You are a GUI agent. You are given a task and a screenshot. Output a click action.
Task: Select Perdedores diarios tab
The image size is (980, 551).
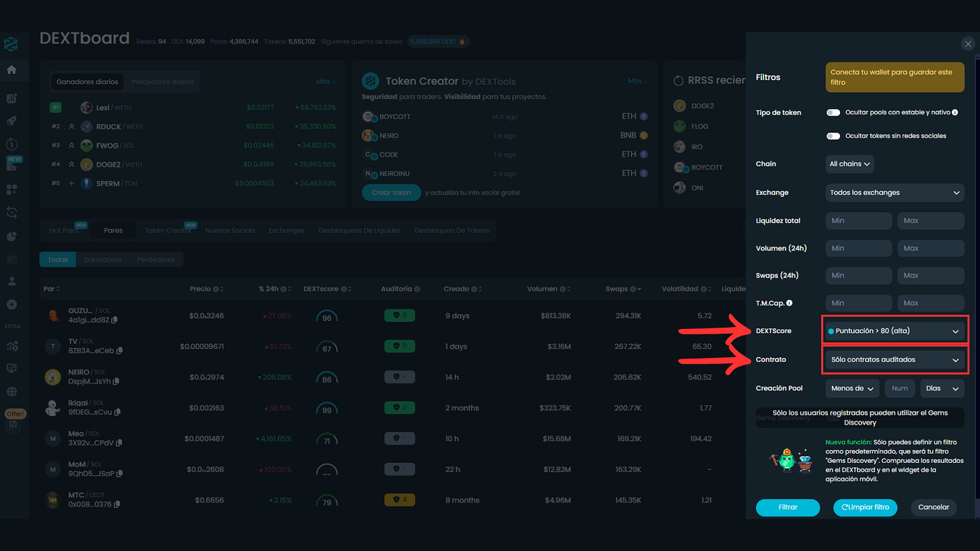(x=162, y=82)
